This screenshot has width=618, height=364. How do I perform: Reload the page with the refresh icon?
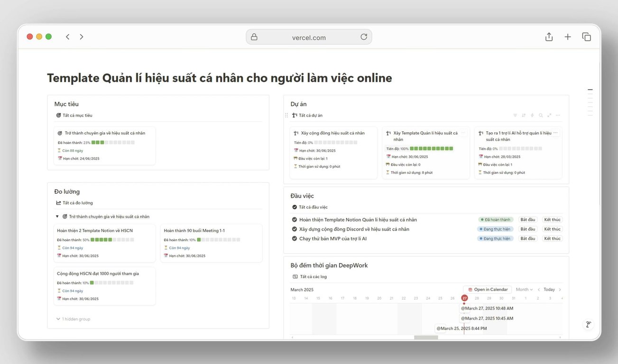pyautogui.click(x=364, y=37)
